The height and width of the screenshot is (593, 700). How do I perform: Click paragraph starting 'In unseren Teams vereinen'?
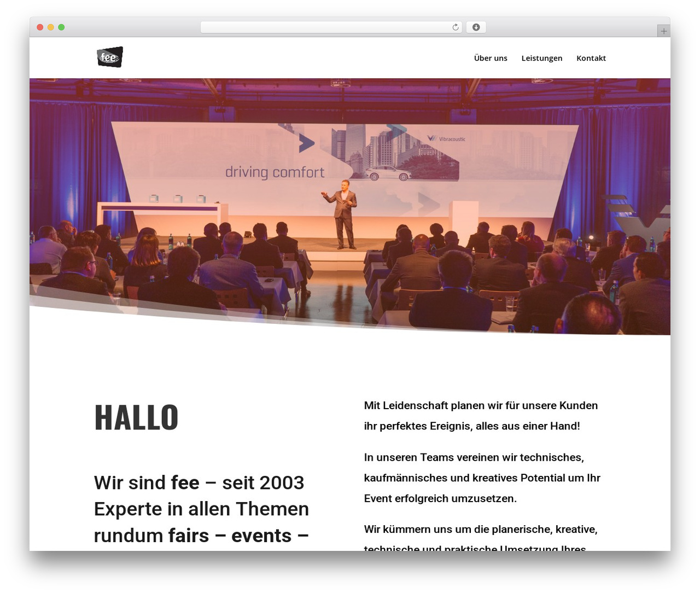tap(482, 478)
